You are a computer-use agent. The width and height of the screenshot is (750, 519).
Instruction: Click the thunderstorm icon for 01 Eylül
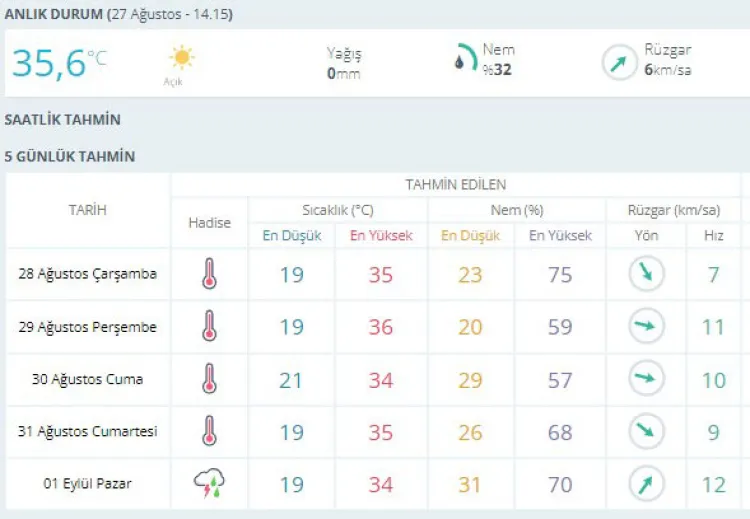209,485
